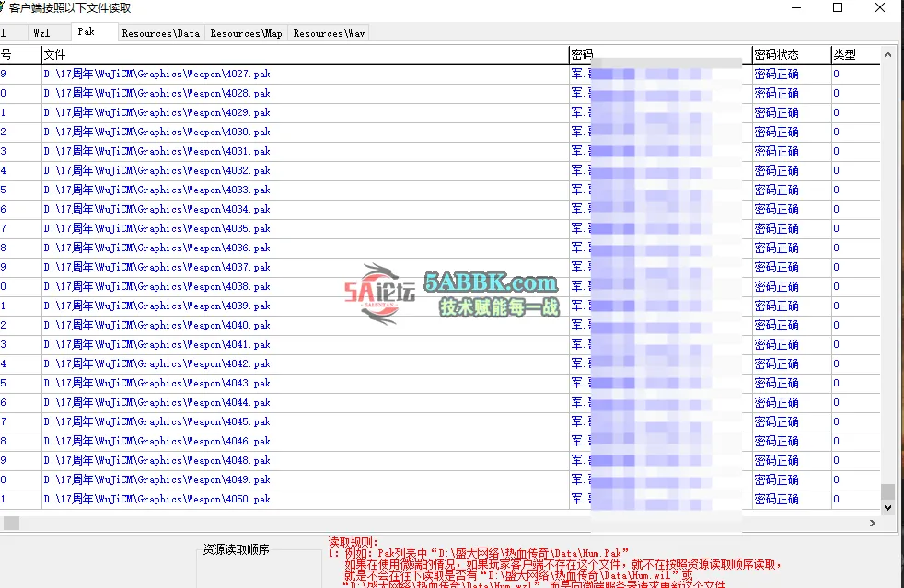The image size is (904, 588).
Task: Close the file reading window
Action: click(x=880, y=7)
